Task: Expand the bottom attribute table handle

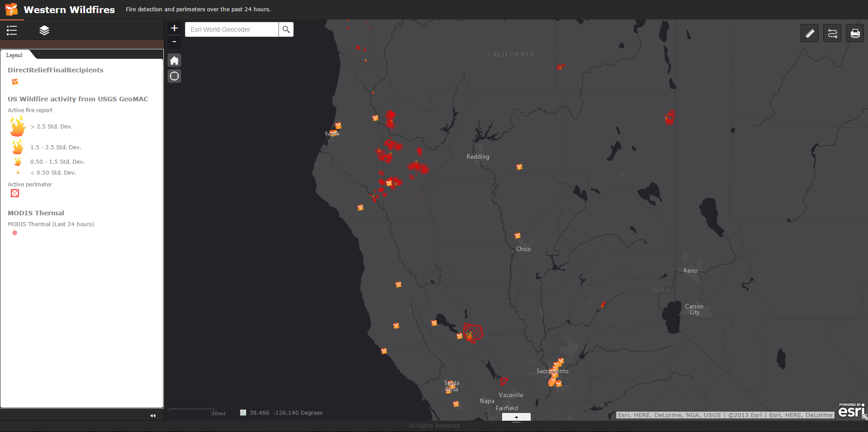Action: [x=516, y=417]
